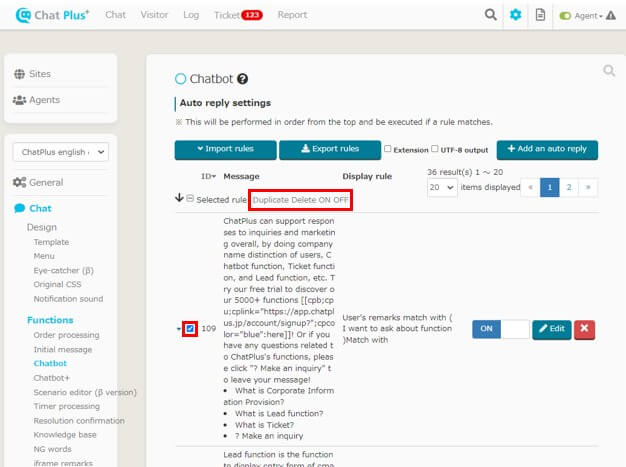Open Chatbot+ page
The image size is (626, 467).
pyautogui.click(x=52, y=378)
